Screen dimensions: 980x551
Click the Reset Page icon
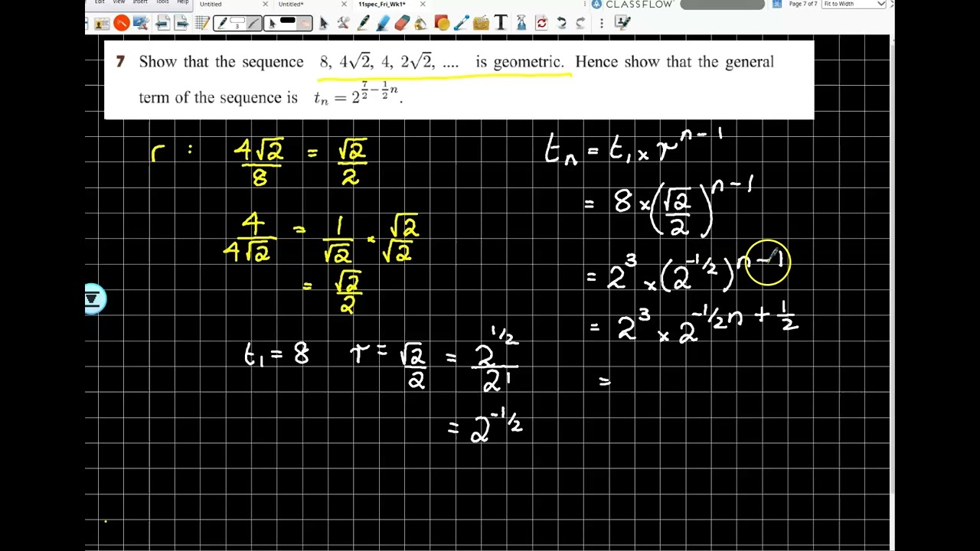coord(542,24)
